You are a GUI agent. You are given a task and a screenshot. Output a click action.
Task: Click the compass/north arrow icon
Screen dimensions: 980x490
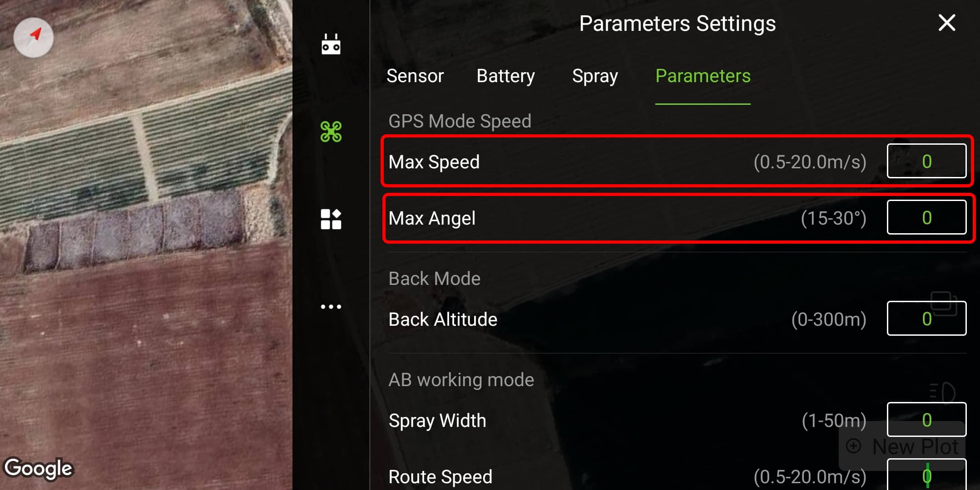[x=35, y=35]
